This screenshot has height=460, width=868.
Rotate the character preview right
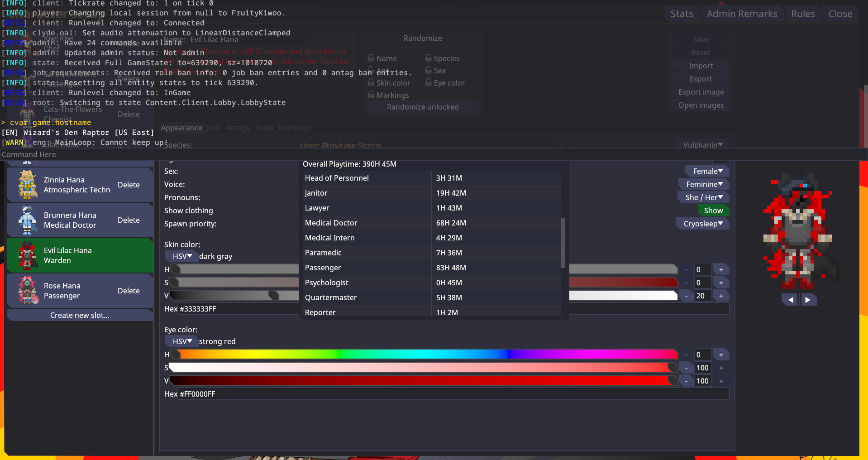(x=808, y=300)
